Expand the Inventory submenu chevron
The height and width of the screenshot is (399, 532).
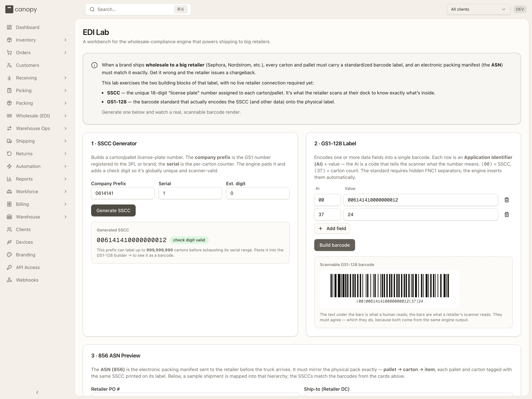[65, 40]
